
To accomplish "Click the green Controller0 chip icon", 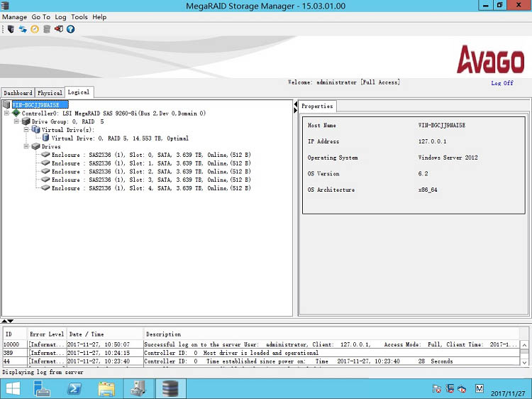I will (x=16, y=113).
